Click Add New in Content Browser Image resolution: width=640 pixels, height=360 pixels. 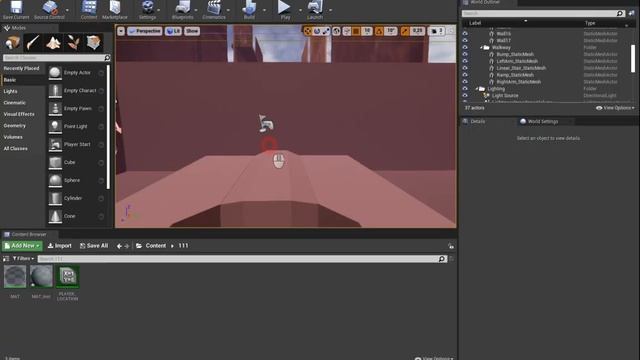click(22, 246)
